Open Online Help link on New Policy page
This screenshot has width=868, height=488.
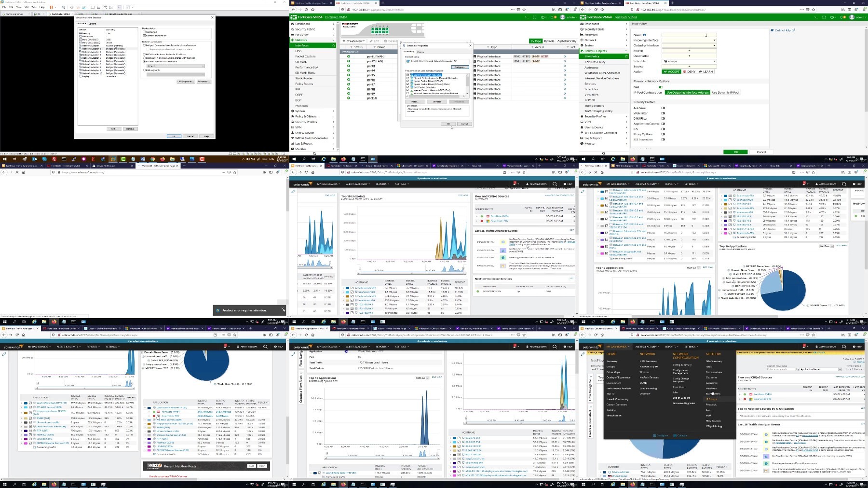[x=784, y=30]
